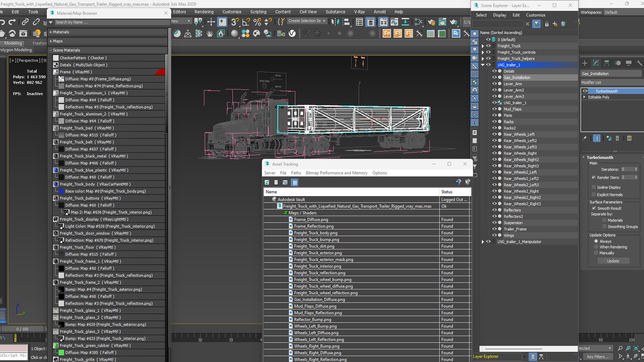Collapse the LNG_trailer_1 layer

click(x=483, y=65)
